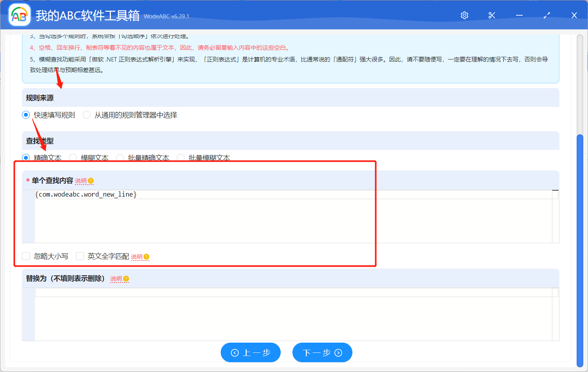
Task: Click the scissors icon in the title bar
Action: [492, 15]
